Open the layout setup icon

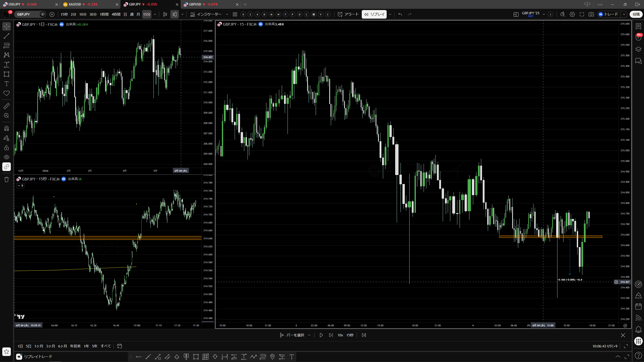tap(516, 14)
